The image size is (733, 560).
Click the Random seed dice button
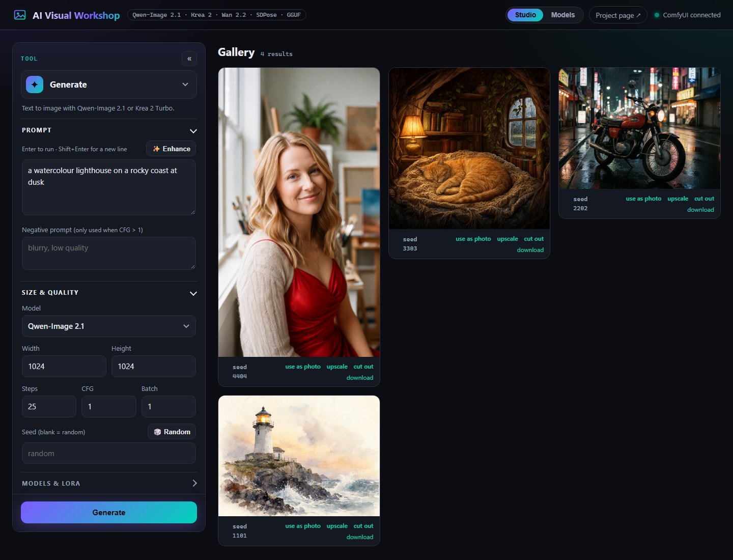172,432
